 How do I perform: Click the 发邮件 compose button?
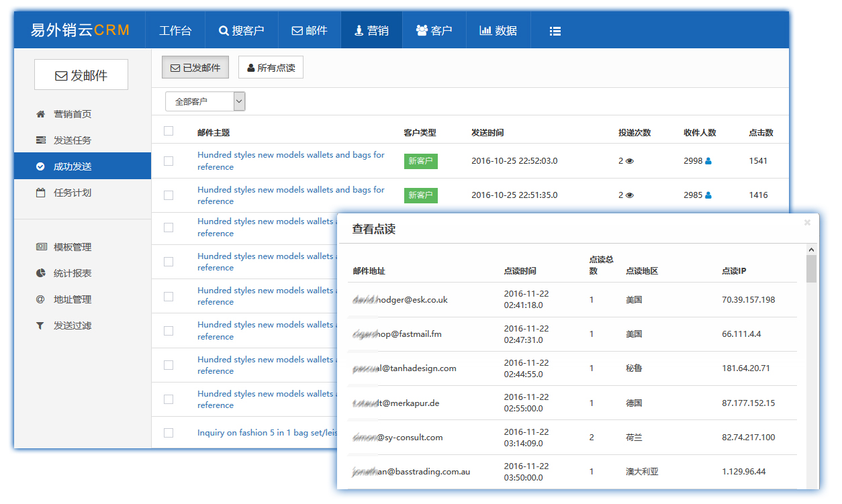pyautogui.click(x=81, y=75)
